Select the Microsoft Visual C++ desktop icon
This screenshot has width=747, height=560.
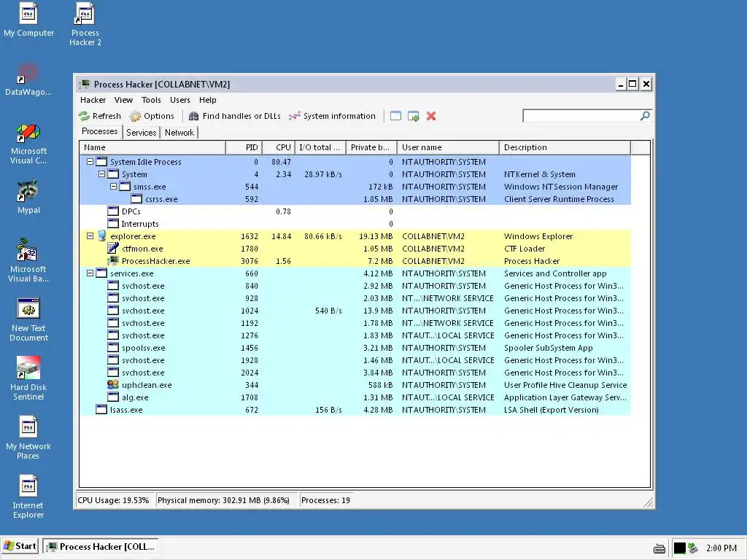(x=28, y=144)
